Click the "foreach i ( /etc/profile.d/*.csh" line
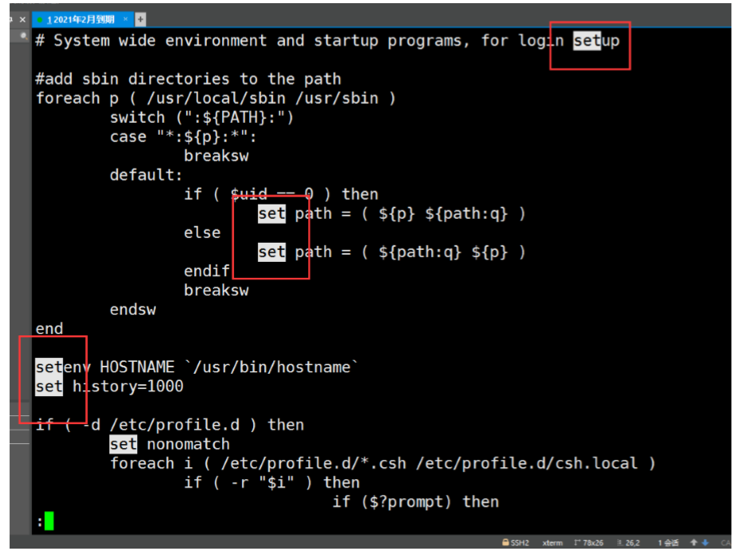756x555 pixels. (x=382, y=463)
